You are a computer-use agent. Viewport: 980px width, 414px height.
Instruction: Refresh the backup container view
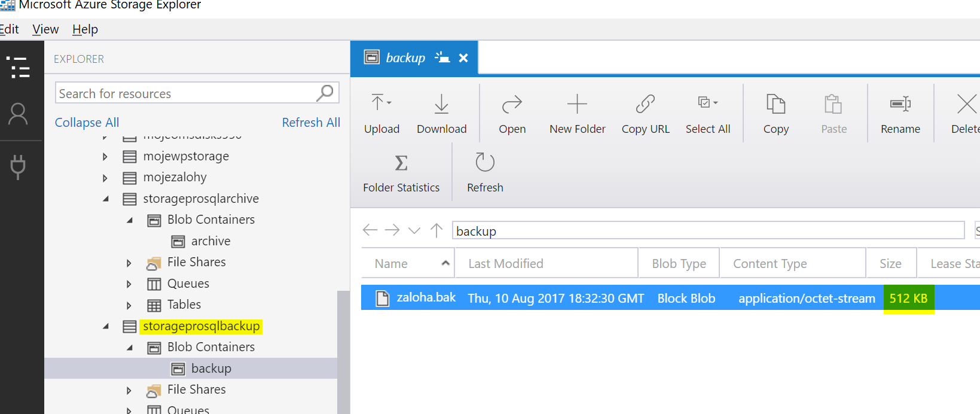coord(485,173)
